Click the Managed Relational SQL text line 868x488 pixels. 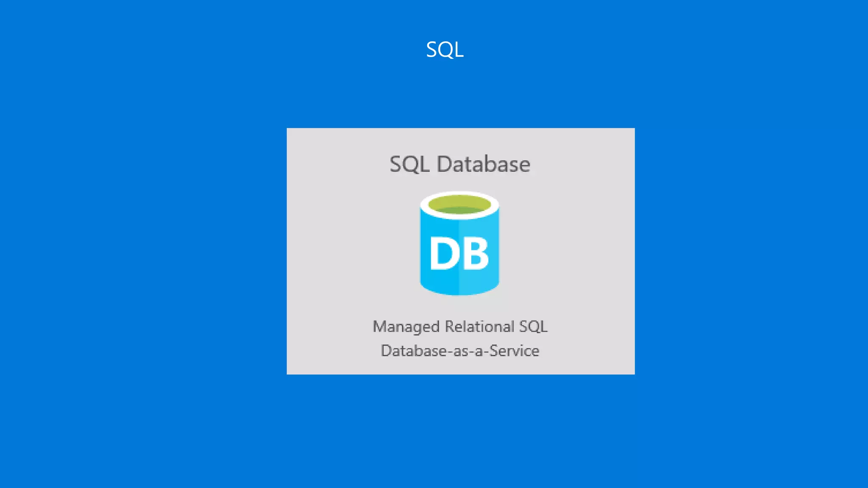pyautogui.click(x=460, y=327)
